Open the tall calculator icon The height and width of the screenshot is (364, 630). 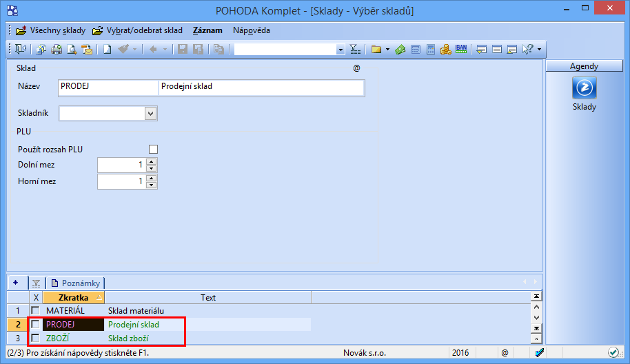click(x=431, y=50)
